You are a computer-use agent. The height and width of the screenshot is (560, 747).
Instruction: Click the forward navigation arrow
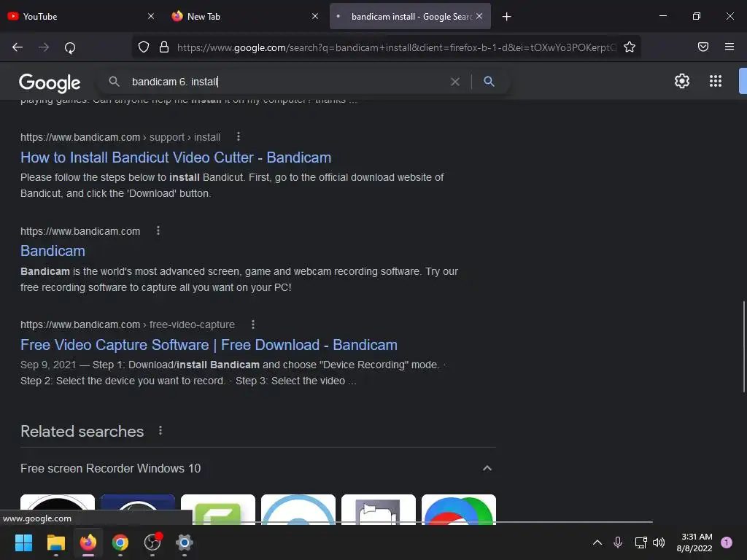(44, 47)
